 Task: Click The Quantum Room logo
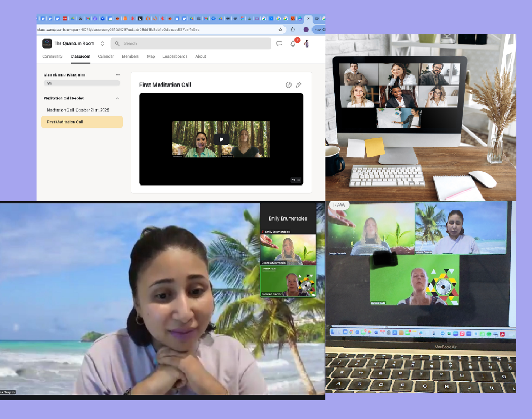(47, 43)
